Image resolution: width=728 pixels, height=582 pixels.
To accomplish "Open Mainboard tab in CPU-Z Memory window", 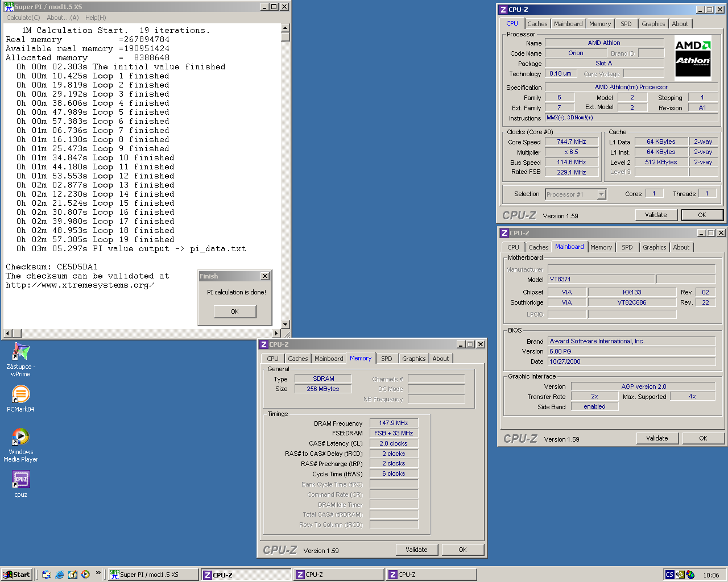I will point(329,359).
